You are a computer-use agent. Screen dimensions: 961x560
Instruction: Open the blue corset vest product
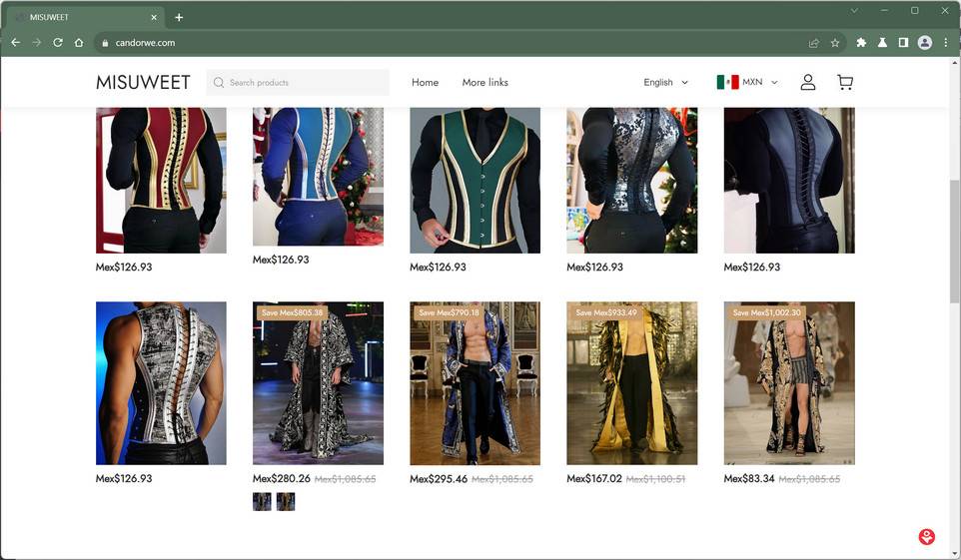(x=318, y=177)
